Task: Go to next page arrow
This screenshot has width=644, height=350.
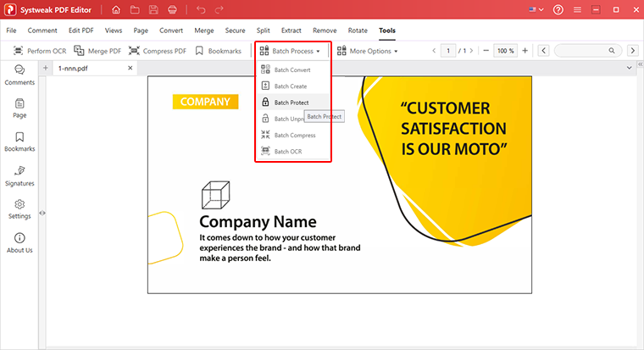Action: point(471,51)
